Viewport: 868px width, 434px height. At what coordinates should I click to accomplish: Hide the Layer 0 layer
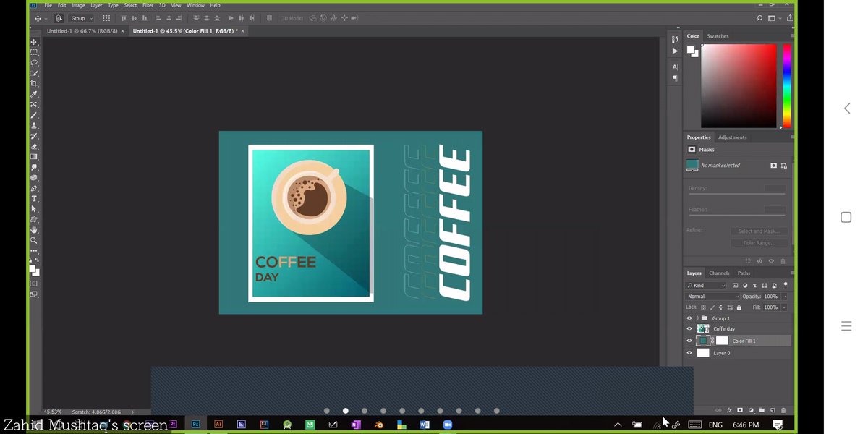coord(689,353)
